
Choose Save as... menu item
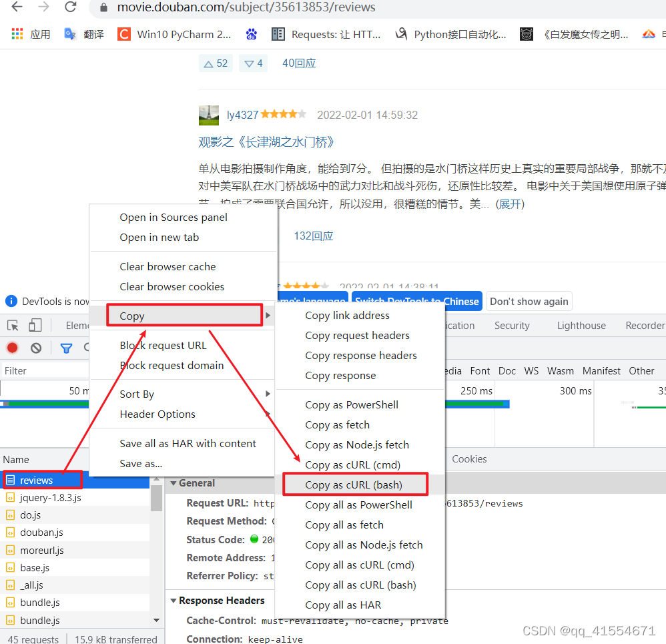click(x=184, y=463)
